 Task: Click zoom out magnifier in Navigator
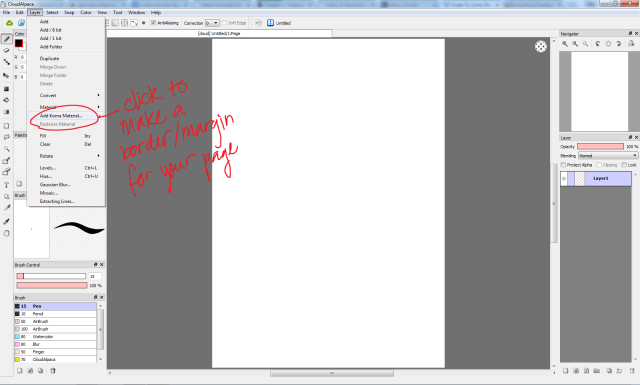575,44
